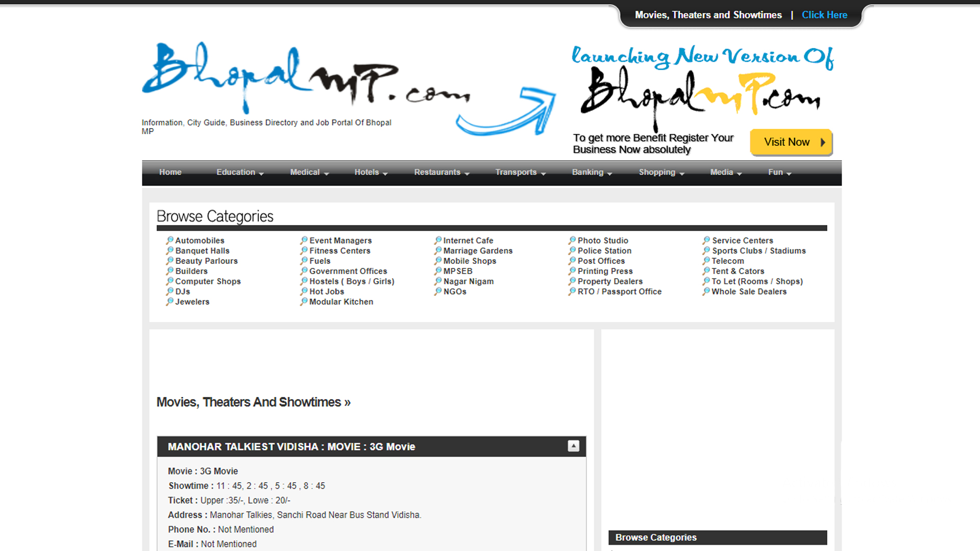The image size is (980, 551).
Task: Click the magnifier icon beside Fuels
Action: click(x=304, y=261)
